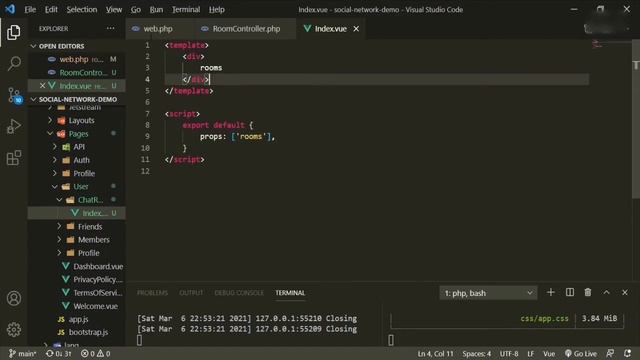
Task: Open the Explorer view in activity bar
Action: (x=13, y=32)
